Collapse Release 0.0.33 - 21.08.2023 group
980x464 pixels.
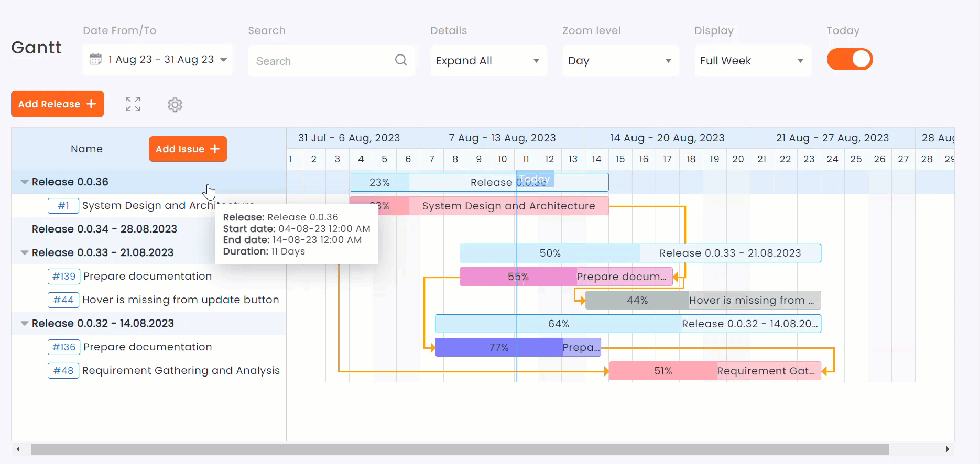click(24, 252)
